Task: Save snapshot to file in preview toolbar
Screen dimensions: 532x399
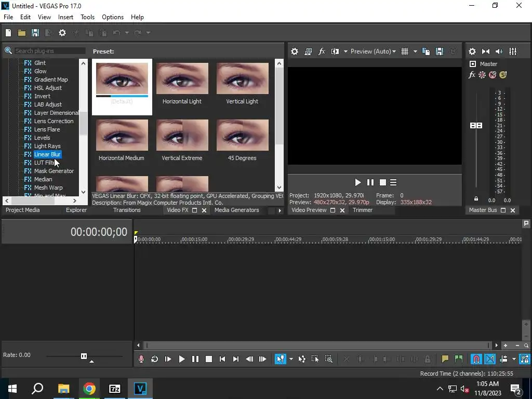Action: click(x=440, y=51)
